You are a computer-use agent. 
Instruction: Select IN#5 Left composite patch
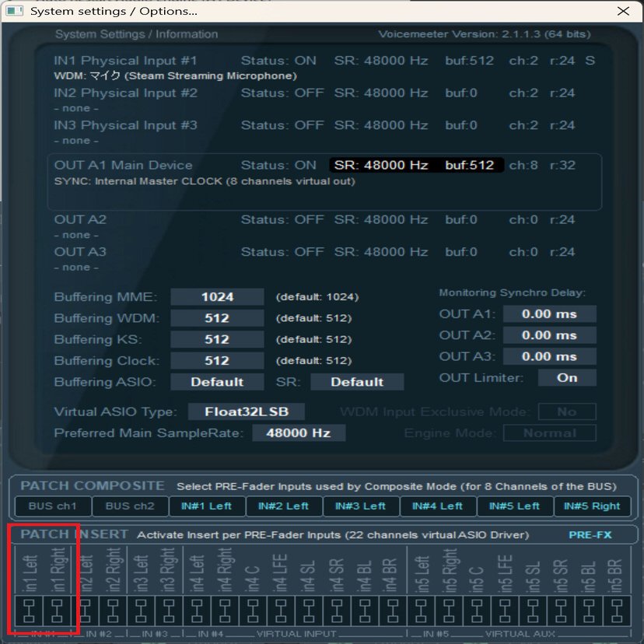tap(515, 506)
